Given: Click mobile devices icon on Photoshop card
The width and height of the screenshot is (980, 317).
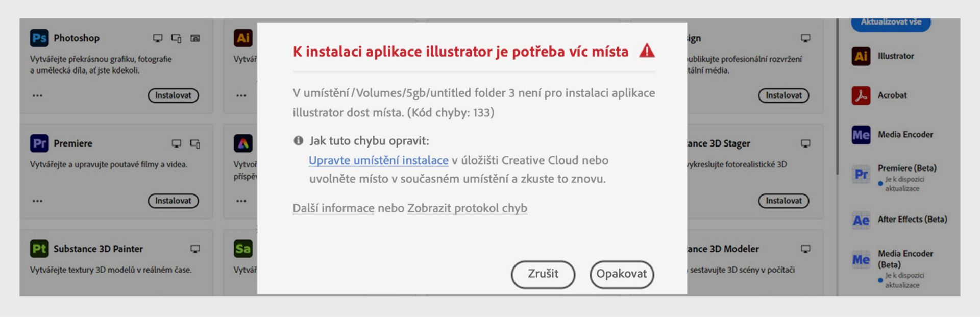Looking at the screenshot, I should [177, 38].
